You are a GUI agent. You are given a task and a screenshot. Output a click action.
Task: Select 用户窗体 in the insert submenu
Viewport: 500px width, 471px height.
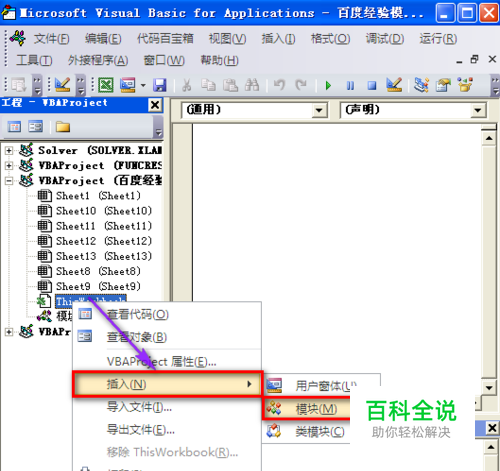pos(322,386)
